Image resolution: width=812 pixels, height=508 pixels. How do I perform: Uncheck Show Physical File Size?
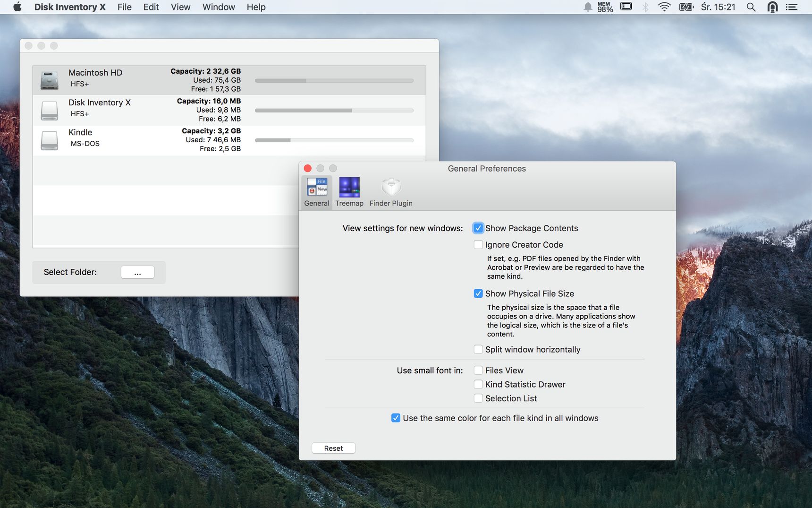478,293
